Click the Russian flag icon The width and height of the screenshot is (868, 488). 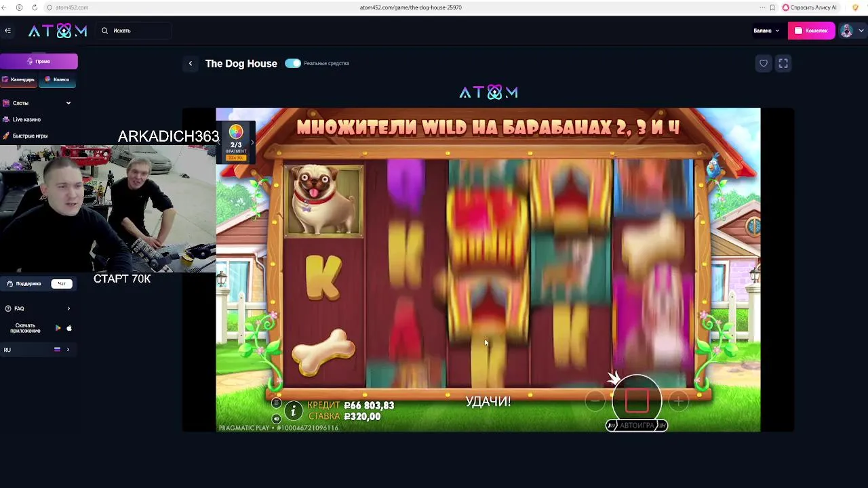(x=58, y=350)
